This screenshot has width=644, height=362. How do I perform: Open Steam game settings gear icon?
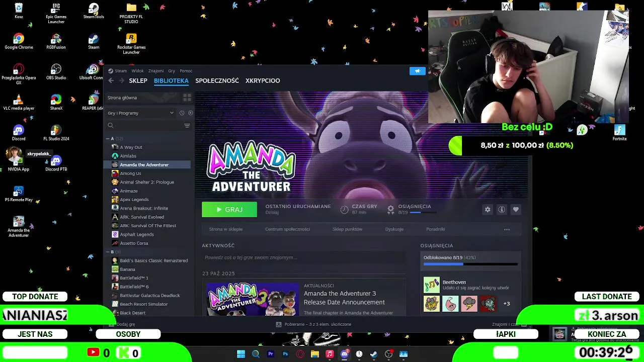click(x=488, y=210)
